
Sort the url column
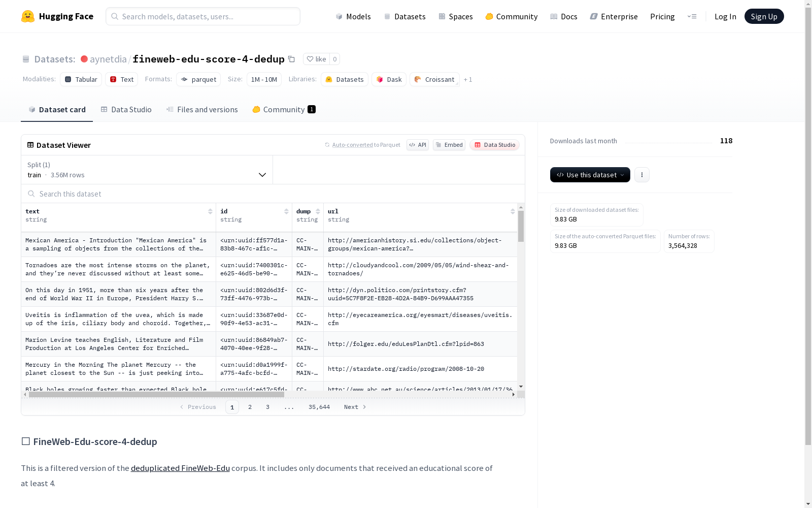point(513,211)
